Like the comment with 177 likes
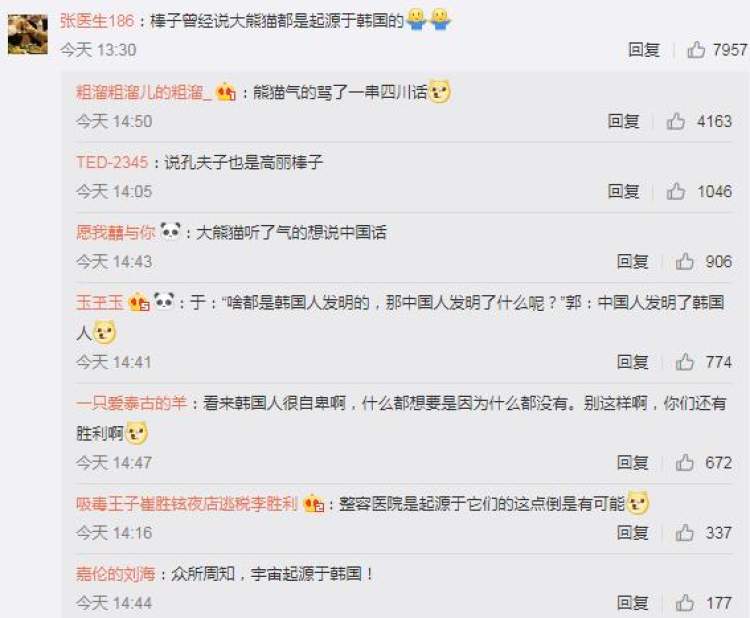 coord(684,603)
